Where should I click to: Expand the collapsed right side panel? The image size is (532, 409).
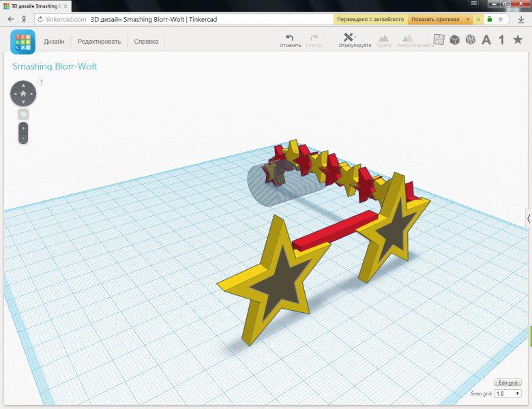point(529,219)
